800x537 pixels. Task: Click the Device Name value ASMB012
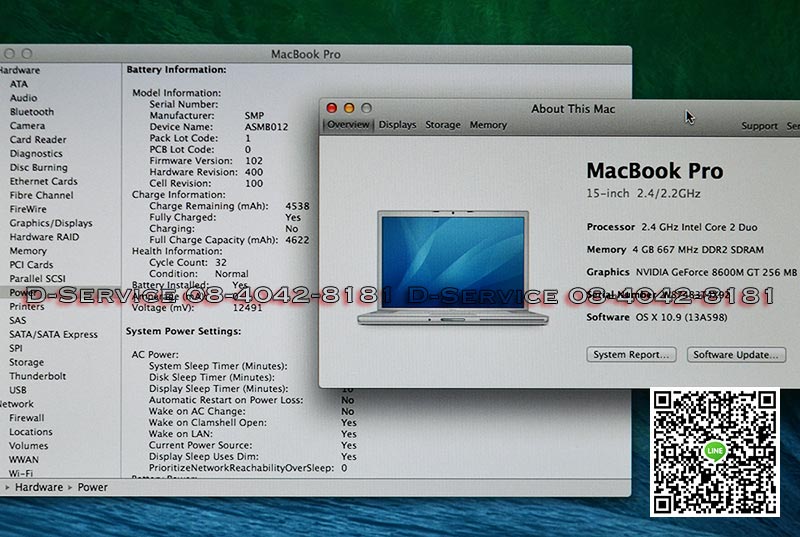coord(266,127)
